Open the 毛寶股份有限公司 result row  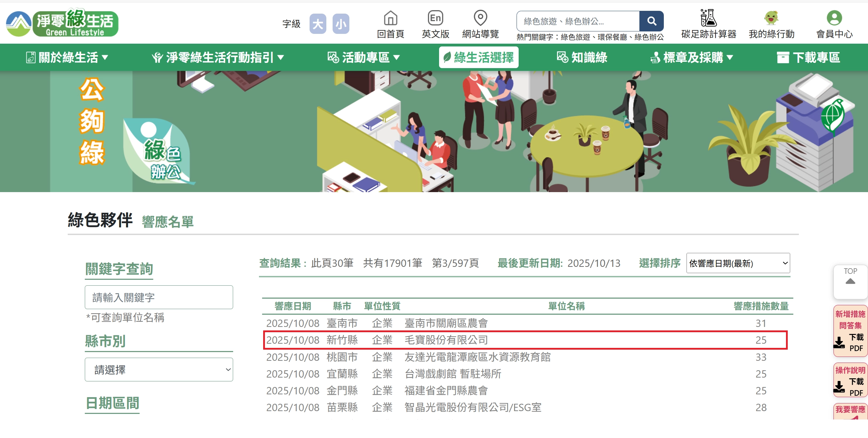click(446, 340)
